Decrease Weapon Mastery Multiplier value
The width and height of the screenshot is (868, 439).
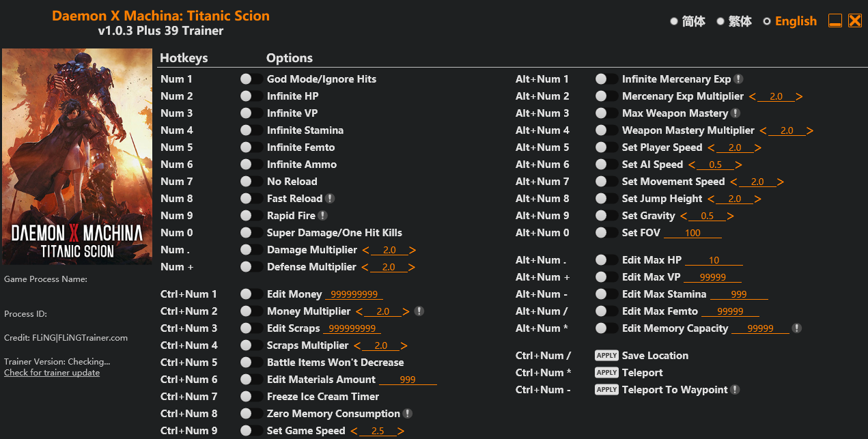[764, 131]
